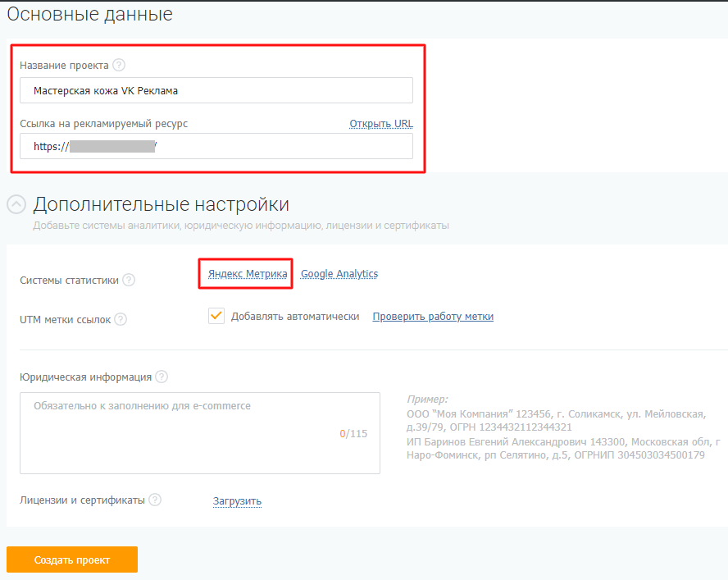
Task: Click the Добавлять автоматически label text
Action: (x=295, y=317)
